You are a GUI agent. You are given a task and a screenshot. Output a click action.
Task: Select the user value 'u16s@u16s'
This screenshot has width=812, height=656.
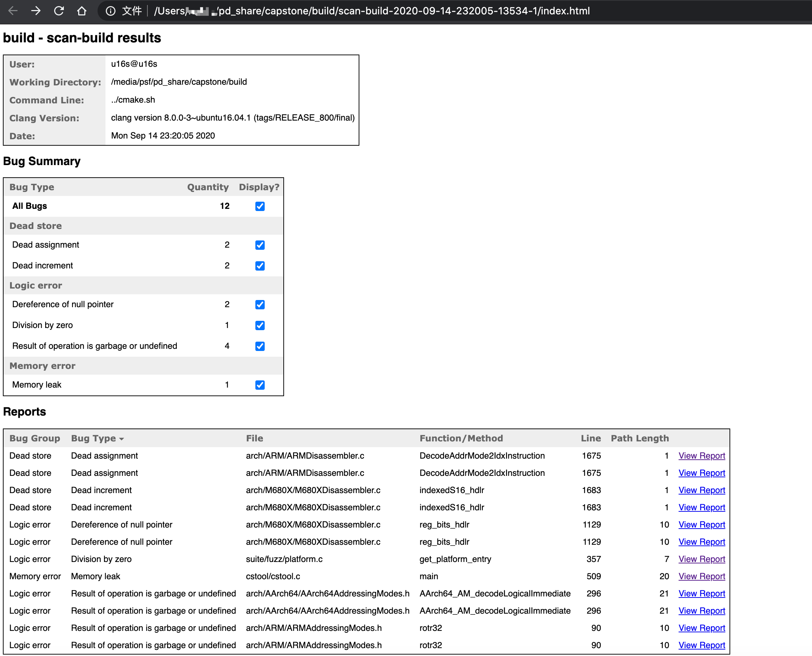[x=134, y=64]
